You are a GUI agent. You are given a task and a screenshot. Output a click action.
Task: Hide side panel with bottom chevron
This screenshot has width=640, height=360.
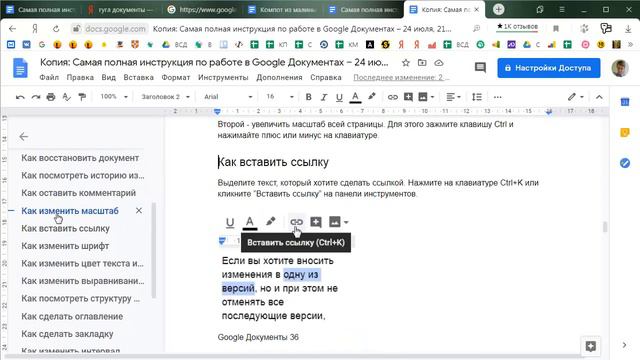point(624,345)
